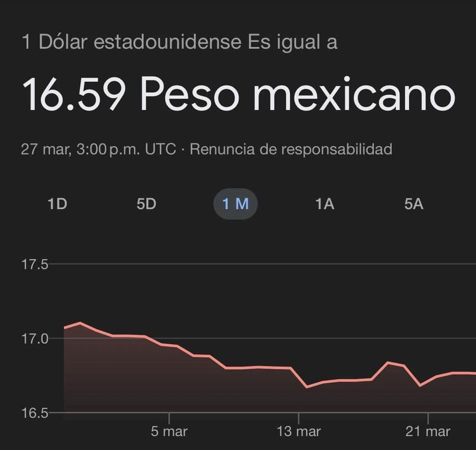Click the 5 mar date label
This screenshot has height=450, width=476.
[x=169, y=432]
